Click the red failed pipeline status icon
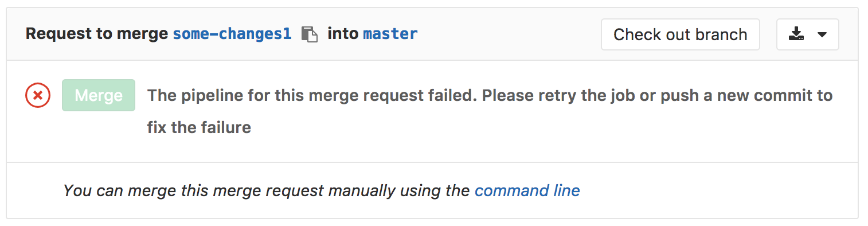 pos(38,95)
